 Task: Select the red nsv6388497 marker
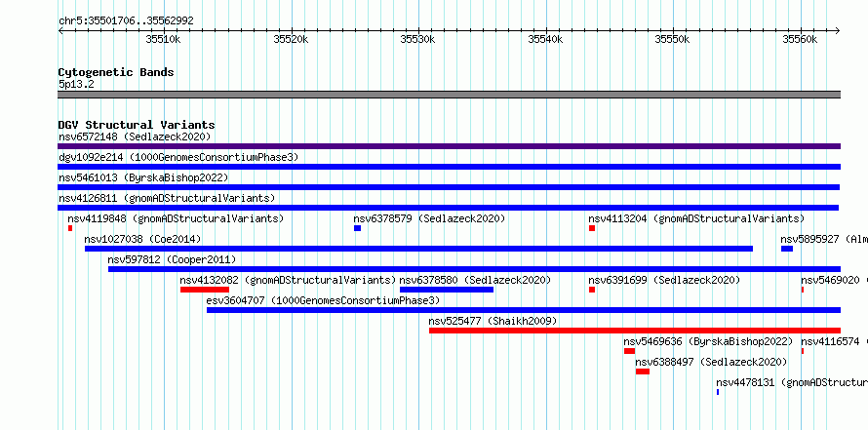pyautogui.click(x=642, y=371)
